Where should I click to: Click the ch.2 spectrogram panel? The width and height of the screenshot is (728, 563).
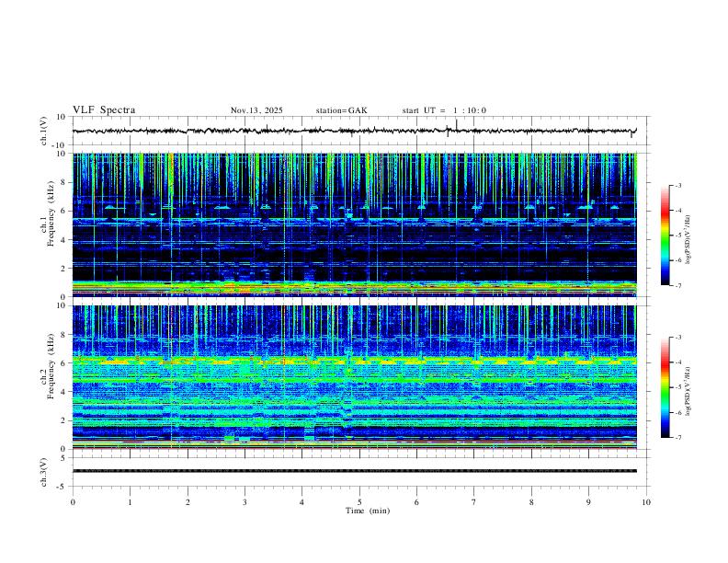coord(354,377)
